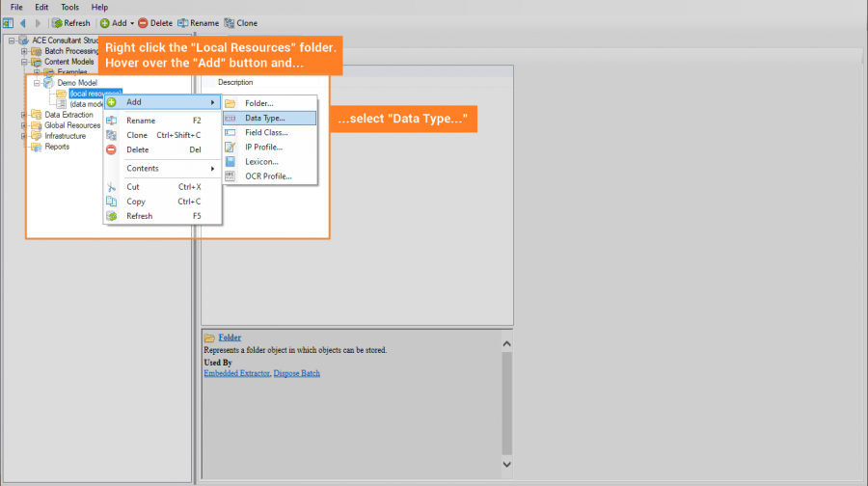Choose Rename in the context menu
This screenshot has height=486, width=868.
(x=163, y=121)
